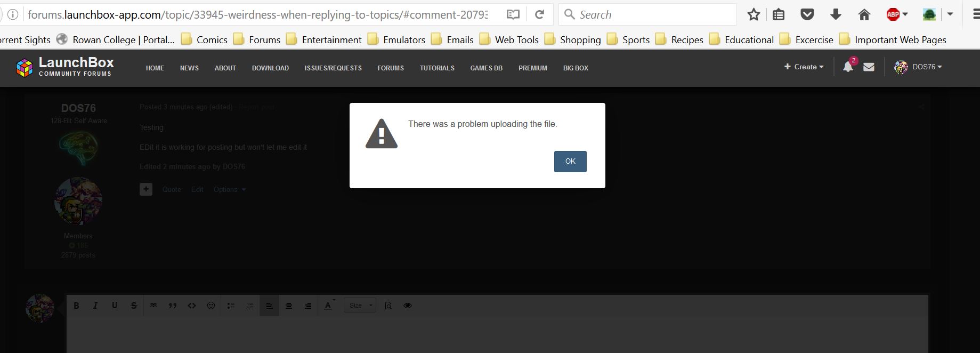
Task: Toggle italic formatting in the reply editor
Action: 95,306
